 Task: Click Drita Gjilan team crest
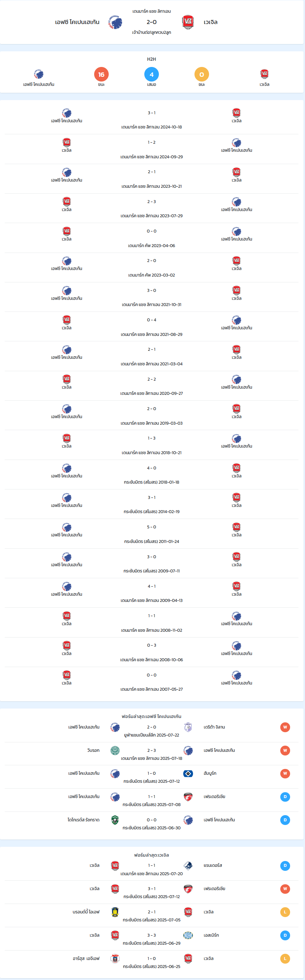click(188, 727)
